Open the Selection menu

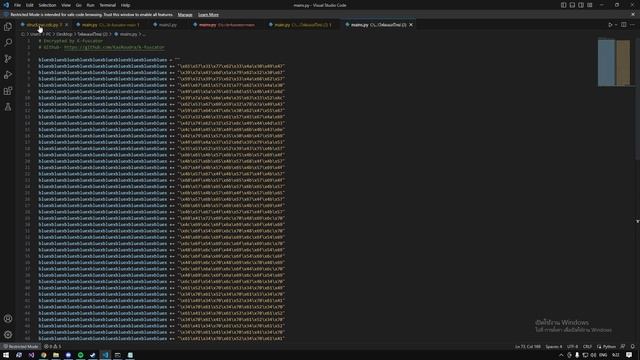click(x=47, y=5)
